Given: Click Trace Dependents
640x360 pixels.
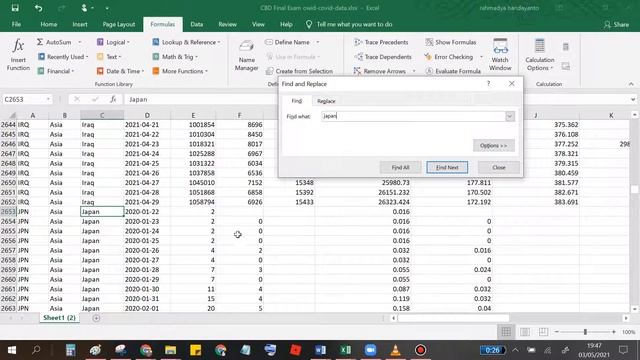Looking at the screenshot, I should 383,57.
